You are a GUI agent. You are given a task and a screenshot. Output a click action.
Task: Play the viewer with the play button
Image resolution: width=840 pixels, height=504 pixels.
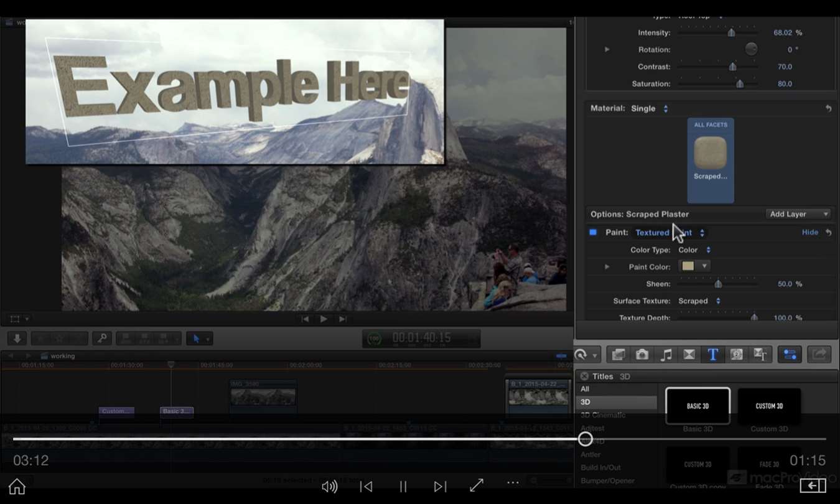(x=324, y=319)
